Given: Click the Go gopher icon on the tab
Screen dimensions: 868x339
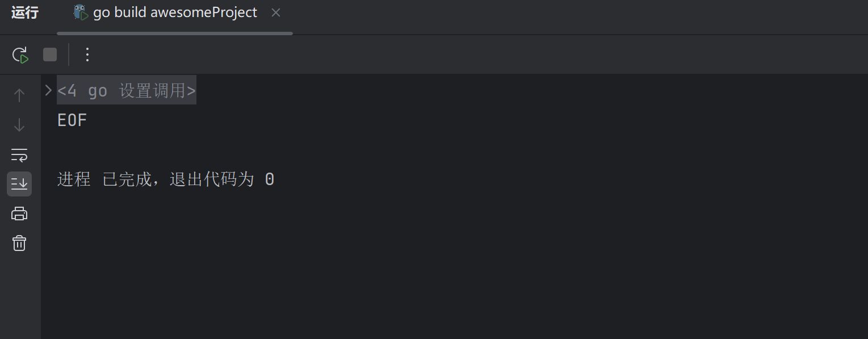Looking at the screenshot, I should coord(81,12).
